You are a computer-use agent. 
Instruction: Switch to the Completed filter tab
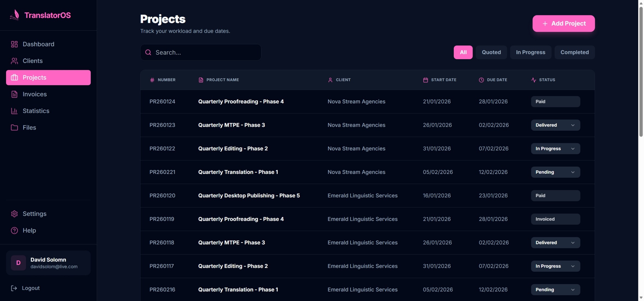pyautogui.click(x=575, y=52)
